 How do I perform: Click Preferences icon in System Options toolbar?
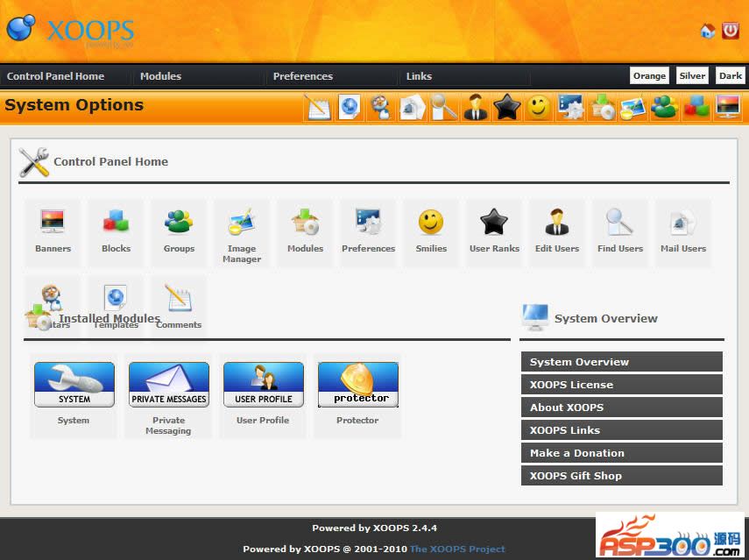570,108
